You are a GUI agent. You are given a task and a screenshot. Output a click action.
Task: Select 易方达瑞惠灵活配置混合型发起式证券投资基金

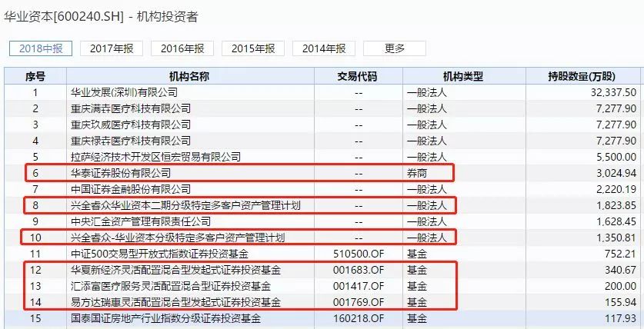pos(175,302)
